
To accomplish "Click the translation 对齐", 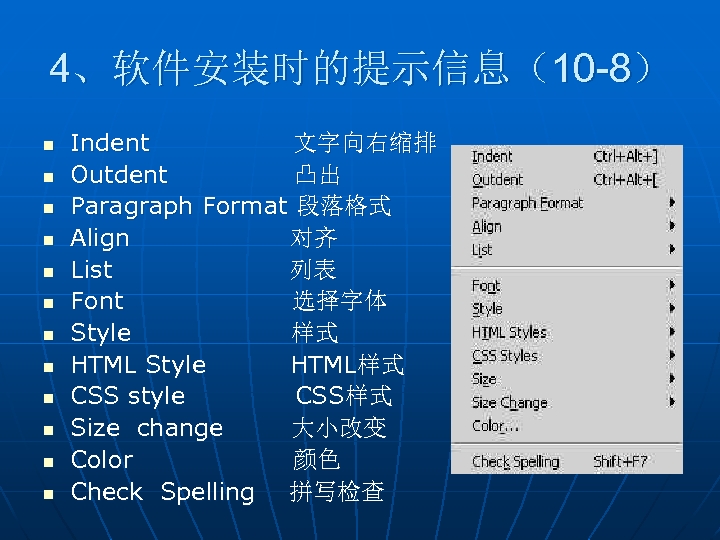I will pyautogui.click(x=315, y=238).
